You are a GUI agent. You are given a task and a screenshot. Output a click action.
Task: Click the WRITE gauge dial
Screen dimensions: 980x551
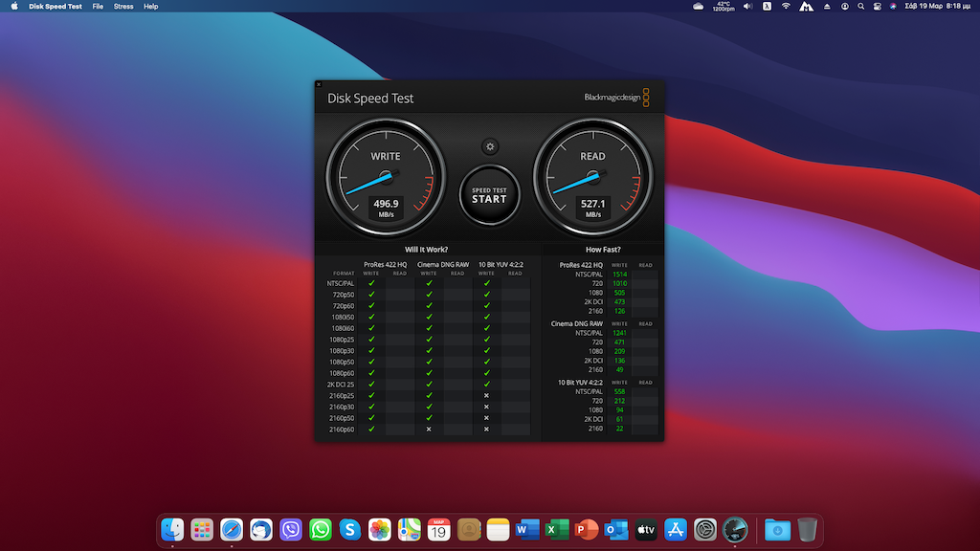coord(386,177)
